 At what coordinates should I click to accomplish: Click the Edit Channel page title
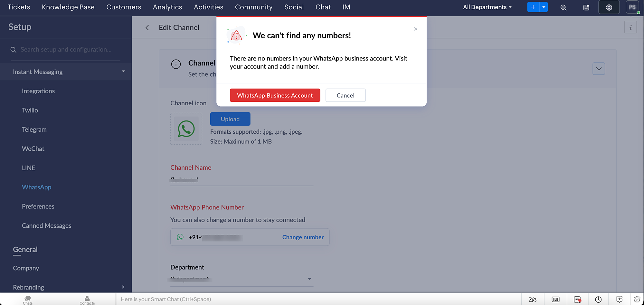point(179,28)
